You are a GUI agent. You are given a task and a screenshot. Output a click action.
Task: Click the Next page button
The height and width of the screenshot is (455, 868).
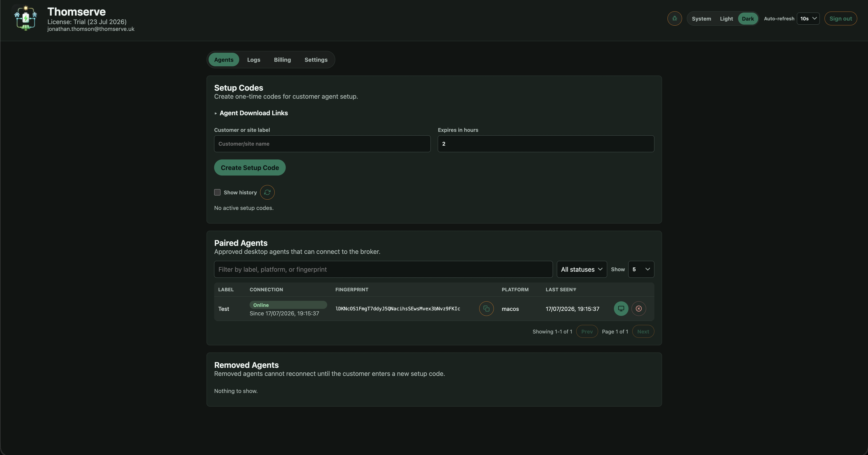coord(643,331)
